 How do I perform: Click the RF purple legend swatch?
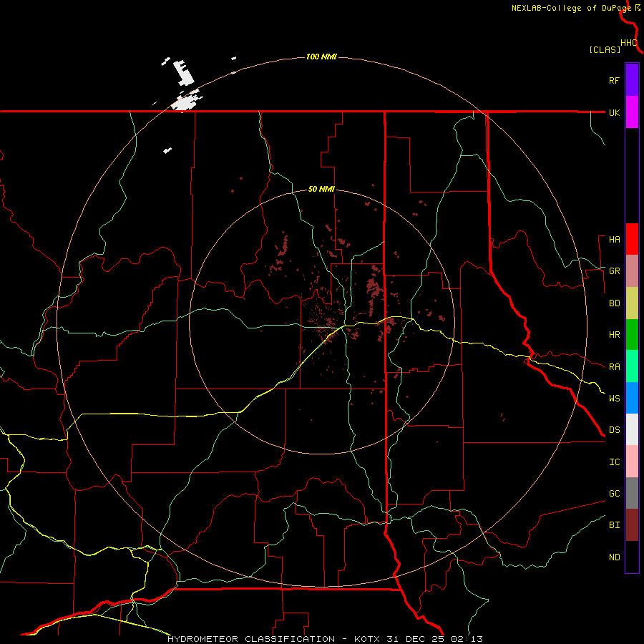[x=632, y=80]
